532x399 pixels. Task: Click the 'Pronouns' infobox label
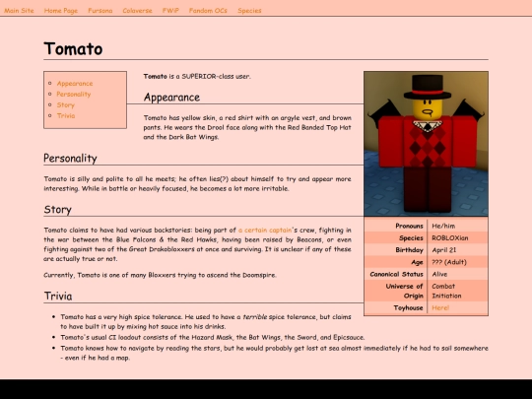pyautogui.click(x=409, y=226)
